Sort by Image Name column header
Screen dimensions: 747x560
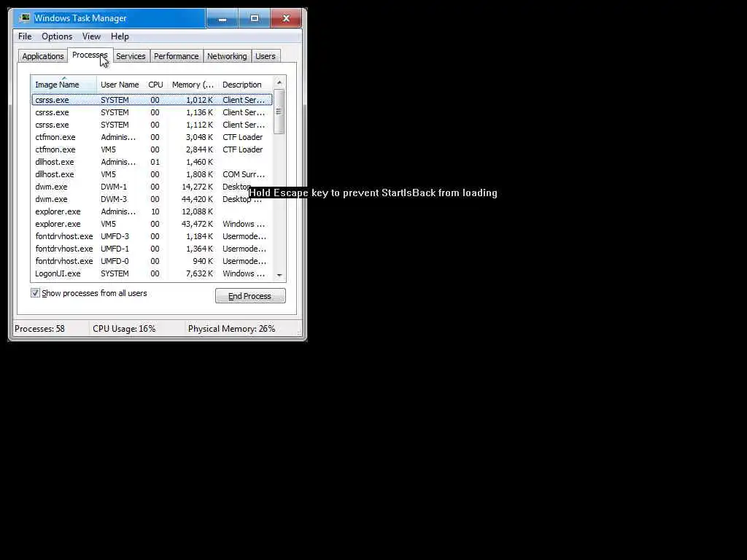(64, 85)
